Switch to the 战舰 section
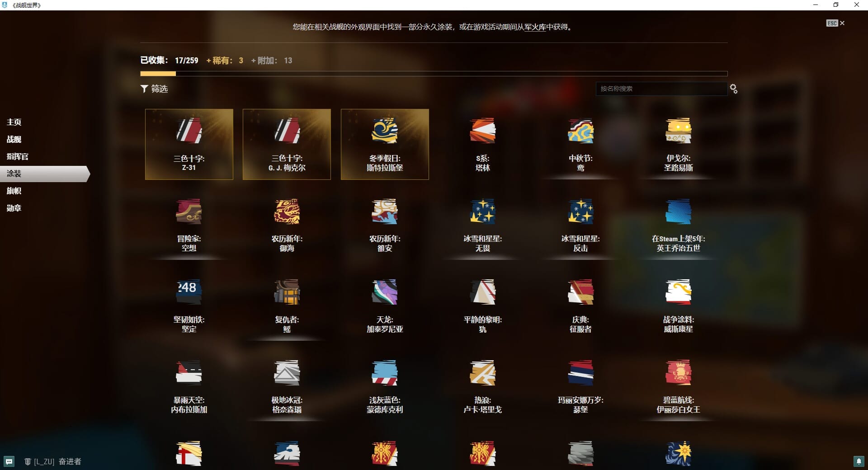Image resolution: width=868 pixels, height=470 pixels. coord(14,139)
